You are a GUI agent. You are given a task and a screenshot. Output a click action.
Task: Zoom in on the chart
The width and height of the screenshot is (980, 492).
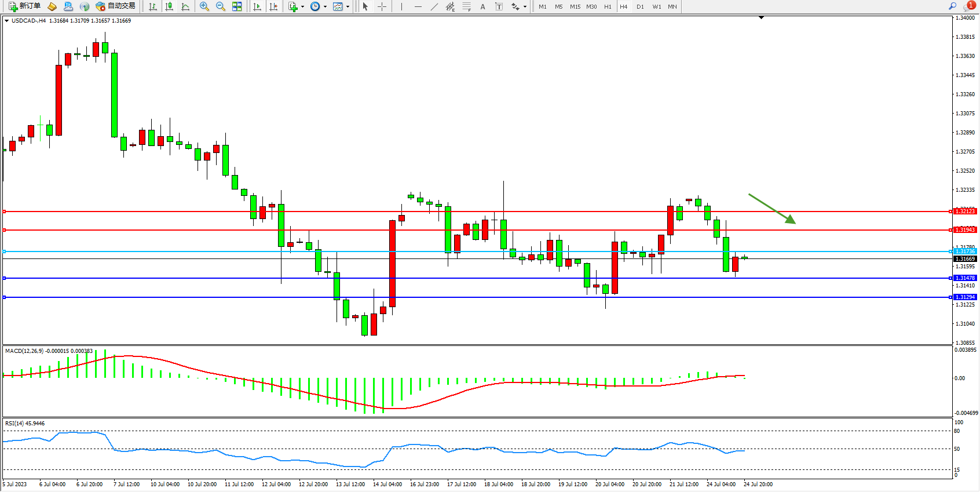pyautogui.click(x=204, y=6)
